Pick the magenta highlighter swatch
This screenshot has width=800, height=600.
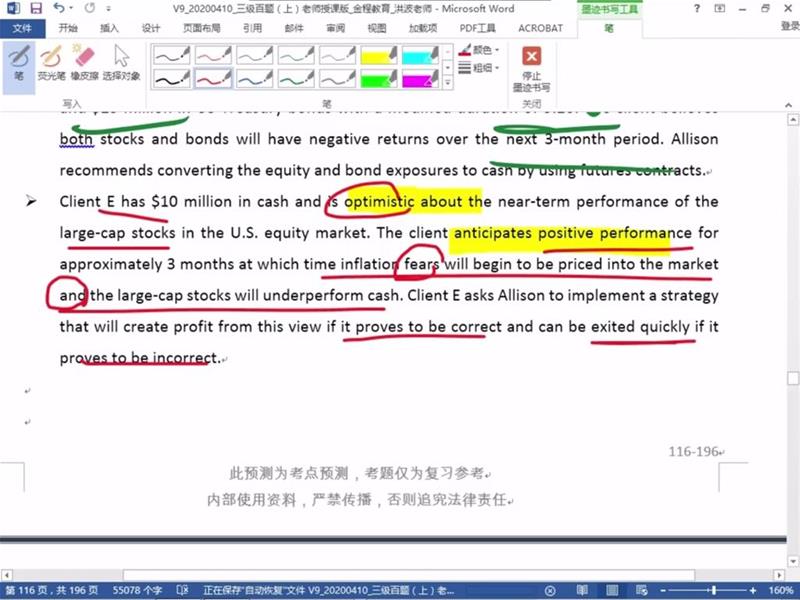(420, 79)
